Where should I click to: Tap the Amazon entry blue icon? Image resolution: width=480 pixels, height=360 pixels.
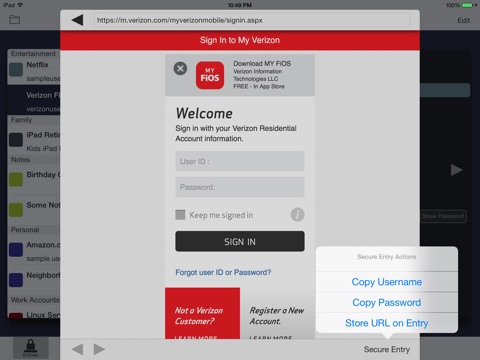click(16, 250)
